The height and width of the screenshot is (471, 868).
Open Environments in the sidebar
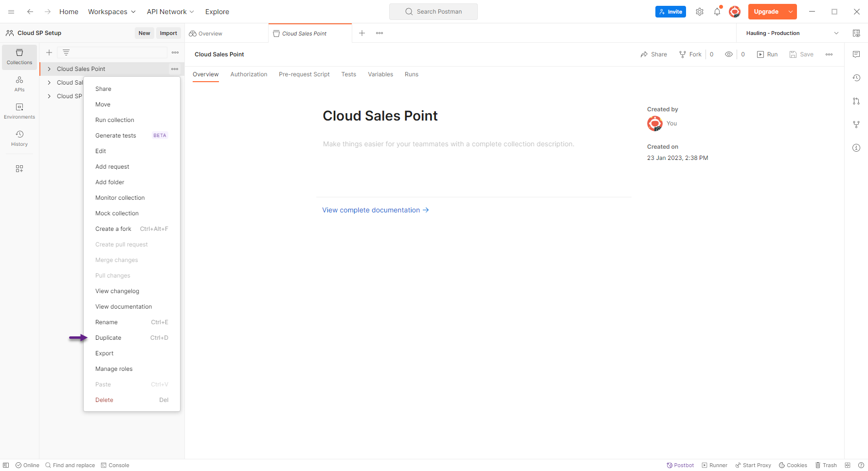tap(19, 111)
